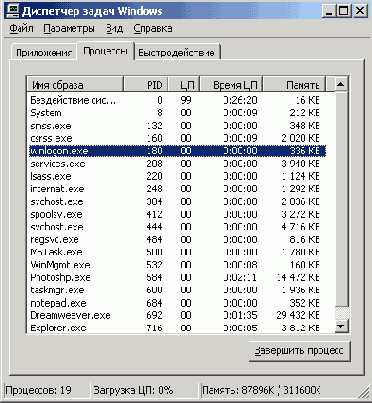Click the process list scrollbar track
This screenshot has width=372, height=403.
click(341, 312)
